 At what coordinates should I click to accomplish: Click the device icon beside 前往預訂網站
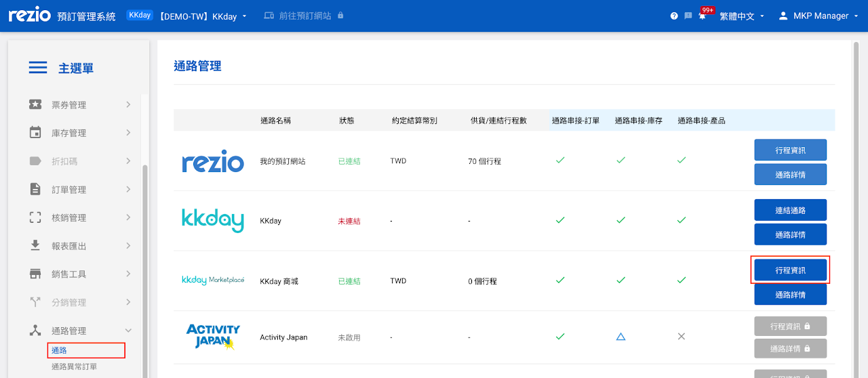[269, 15]
